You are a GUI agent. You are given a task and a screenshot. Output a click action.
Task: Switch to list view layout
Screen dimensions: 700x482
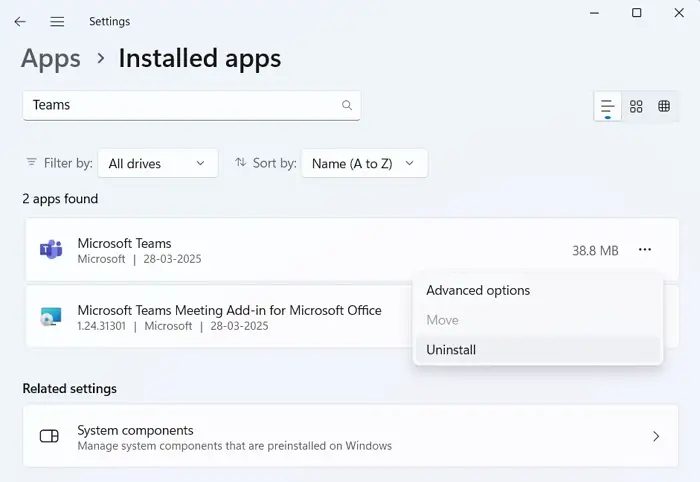tap(607, 106)
